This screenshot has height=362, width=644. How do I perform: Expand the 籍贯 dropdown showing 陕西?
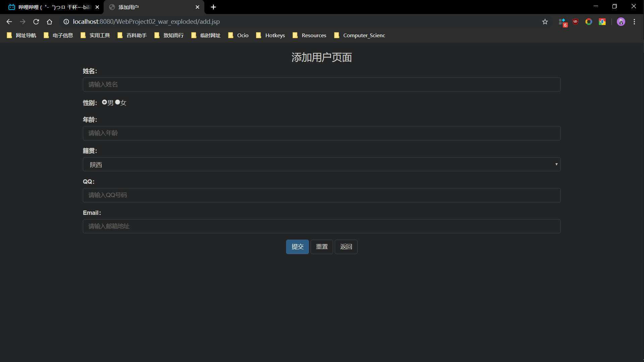point(322,165)
